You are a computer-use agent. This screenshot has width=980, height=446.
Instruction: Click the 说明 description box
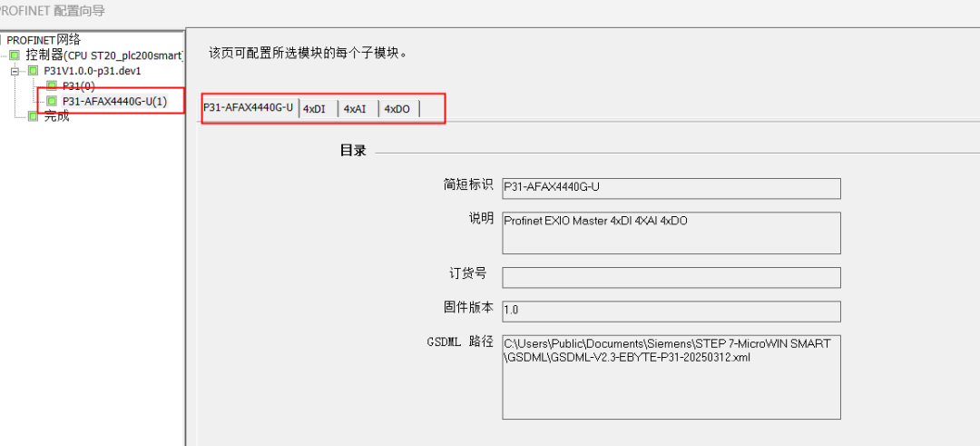671,233
